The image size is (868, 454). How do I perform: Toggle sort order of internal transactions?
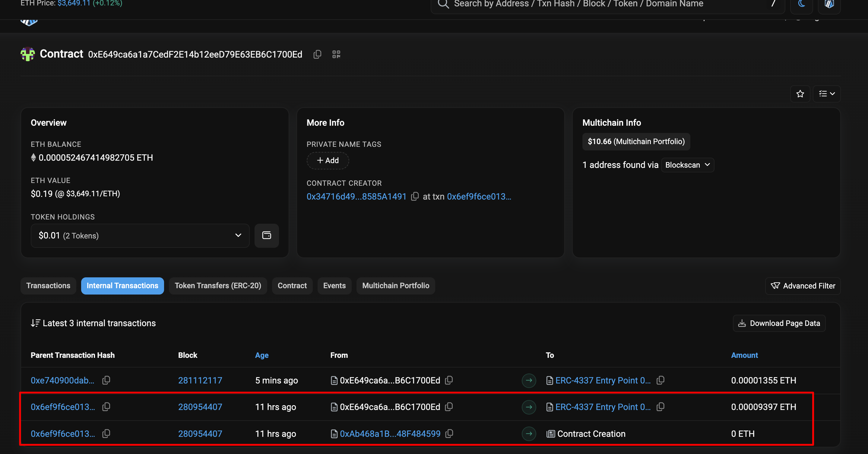[35, 323]
